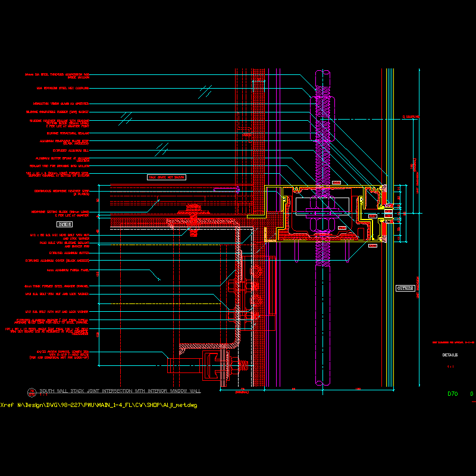Select the 4mm Aluminum Panel annotation

click(67, 270)
